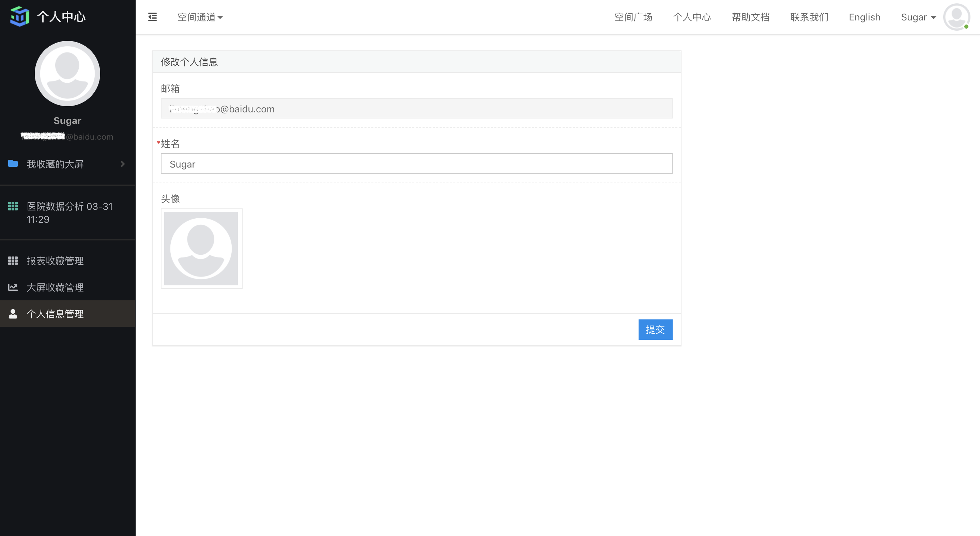Screen dimensions: 980x536
Task: Expand 我收藏的大屏 with the chevron arrow
Action: [x=123, y=164]
